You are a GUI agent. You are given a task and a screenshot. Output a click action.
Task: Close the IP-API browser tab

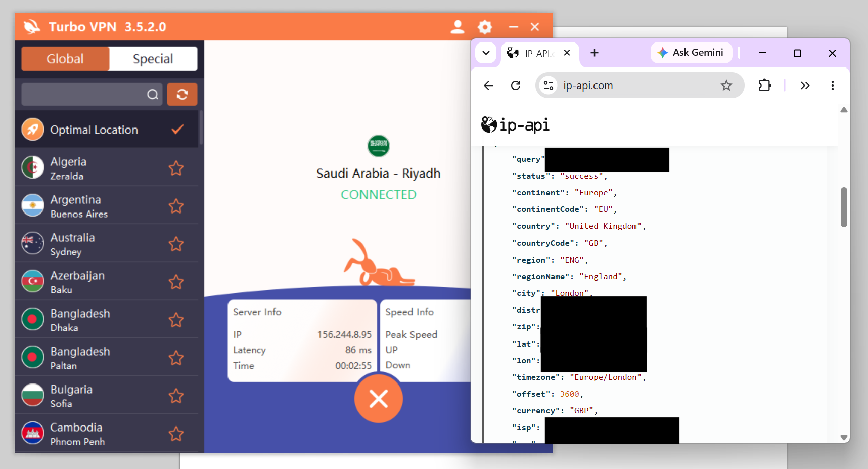(567, 53)
